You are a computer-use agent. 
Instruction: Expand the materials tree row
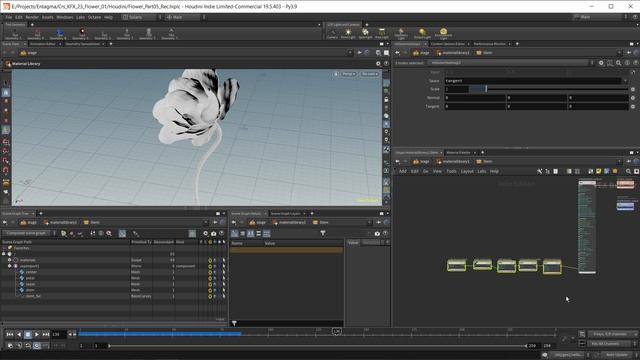click(10, 260)
